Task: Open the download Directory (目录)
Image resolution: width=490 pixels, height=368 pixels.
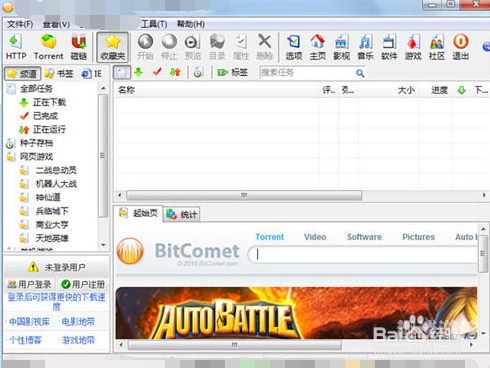Action: [x=217, y=47]
